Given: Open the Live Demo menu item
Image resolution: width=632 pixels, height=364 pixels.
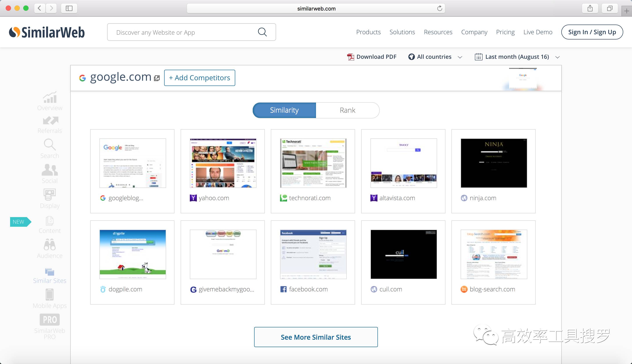Looking at the screenshot, I should 538,32.
